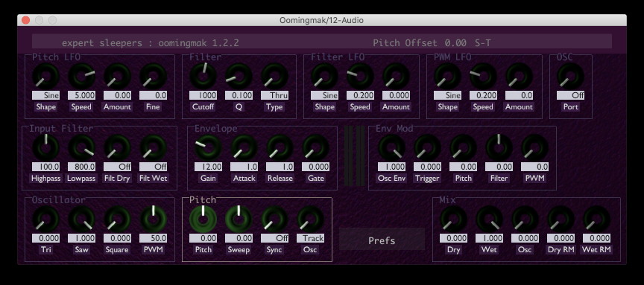Click the OSC Port value Off
644x285 pixels.
pos(570,95)
